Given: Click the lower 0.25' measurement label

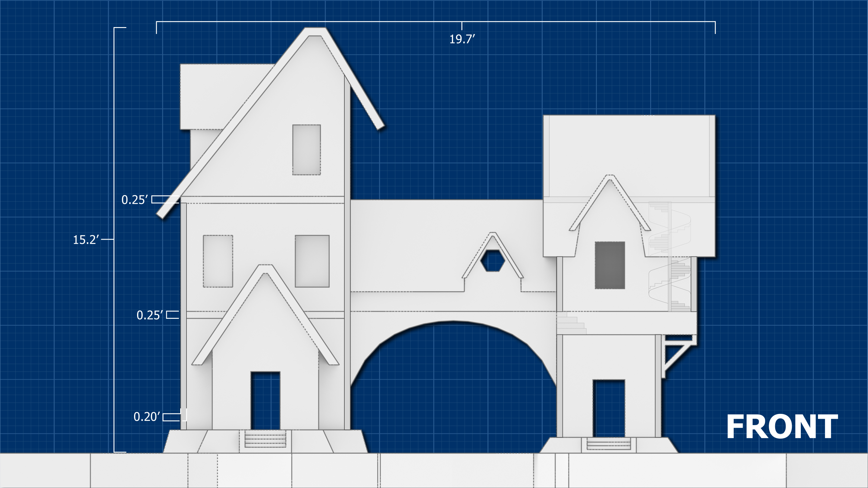Looking at the screenshot, I should pos(150,315).
